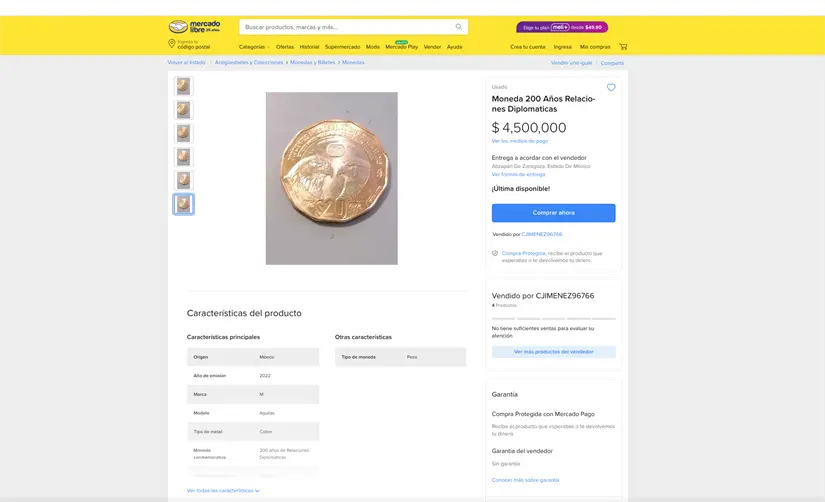Open Mercado Play
This screenshot has height=502, width=825.
point(401,47)
